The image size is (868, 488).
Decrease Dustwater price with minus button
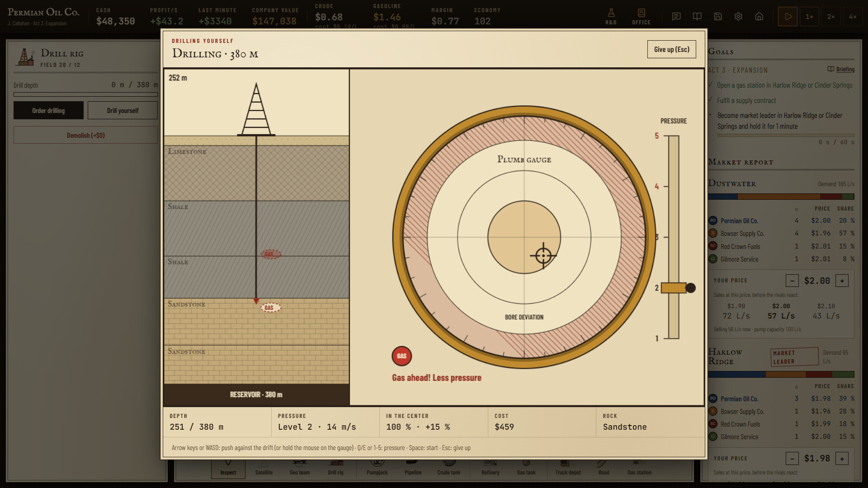click(792, 281)
